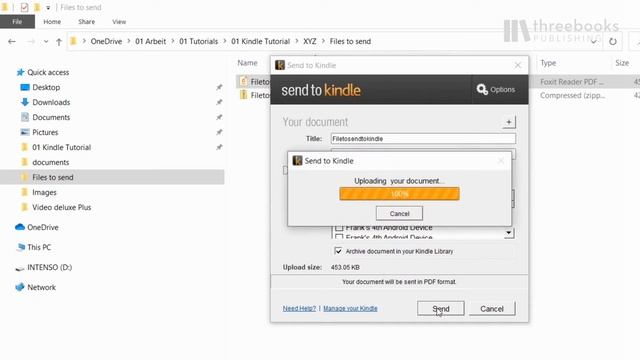Click the device list scroll down arrow
Viewport: 640px width, 360px height.
coord(509,233)
